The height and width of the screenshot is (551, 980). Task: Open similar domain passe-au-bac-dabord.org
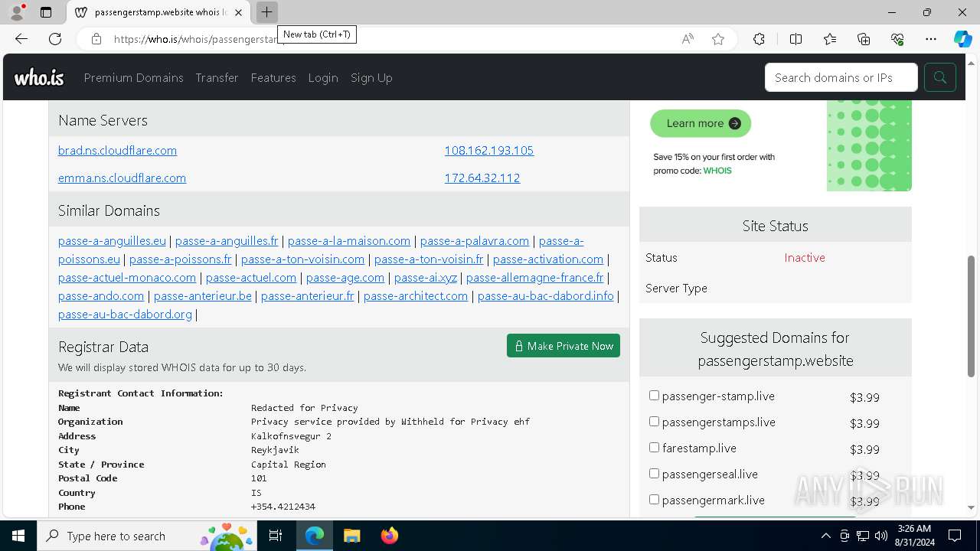125,315
